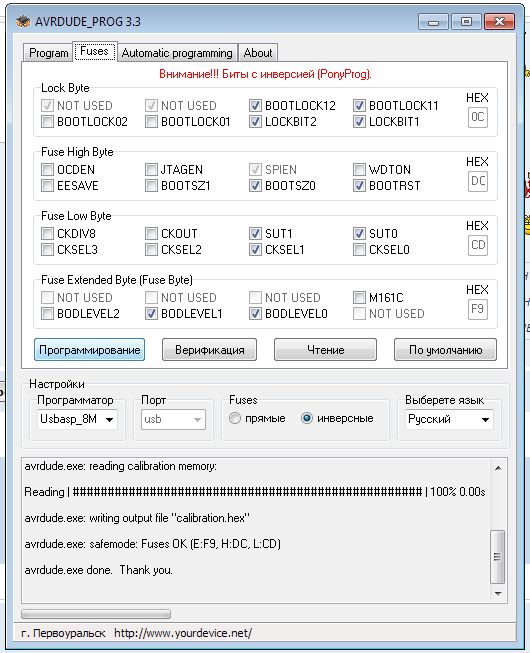Click the Чтение button to read fuses

click(325, 349)
